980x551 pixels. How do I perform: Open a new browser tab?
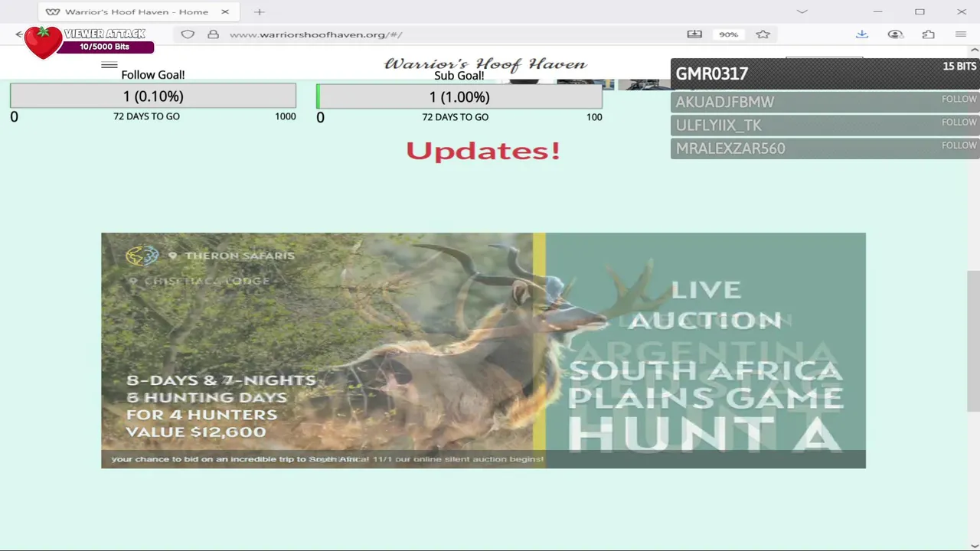coord(260,11)
